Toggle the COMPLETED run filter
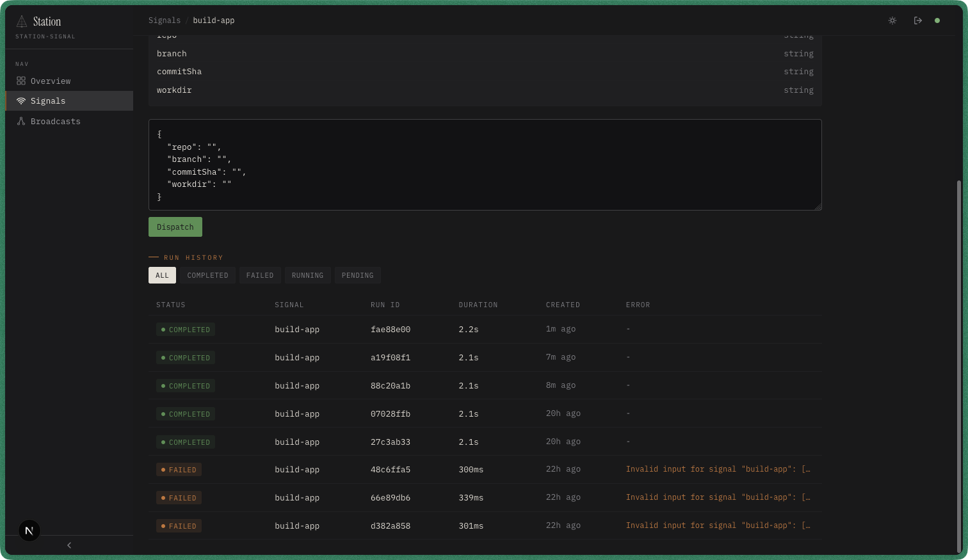 (x=207, y=275)
